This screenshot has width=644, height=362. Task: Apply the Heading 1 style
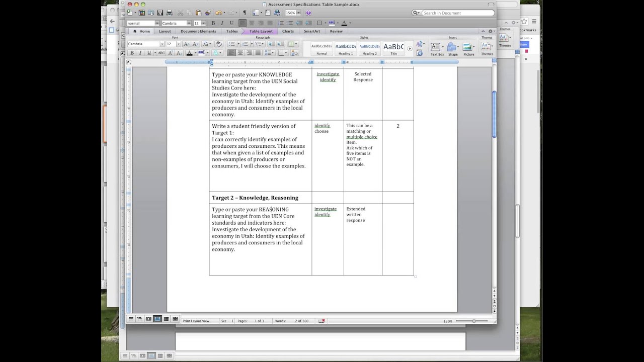click(346, 49)
